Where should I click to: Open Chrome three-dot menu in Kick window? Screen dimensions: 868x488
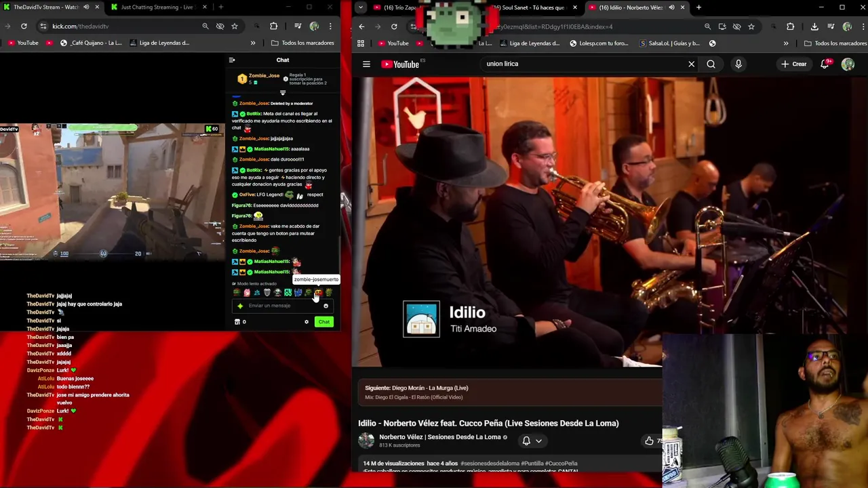point(330,26)
